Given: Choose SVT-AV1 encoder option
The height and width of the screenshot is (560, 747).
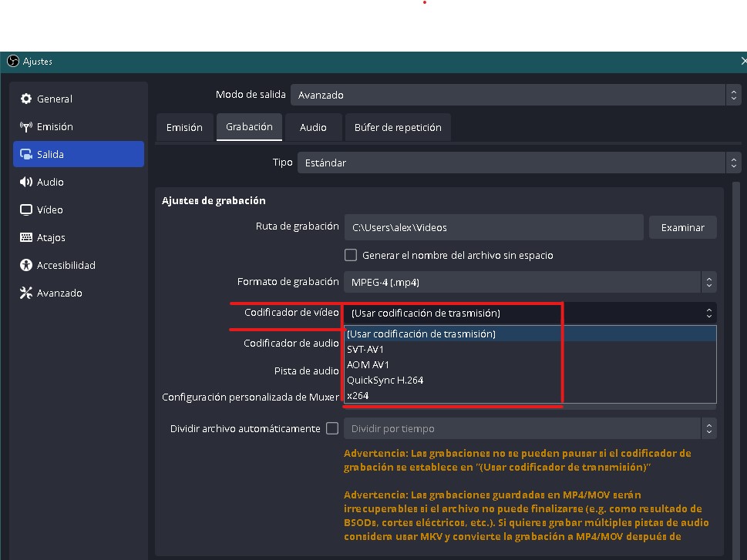Looking at the screenshot, I should pos(530,350).
